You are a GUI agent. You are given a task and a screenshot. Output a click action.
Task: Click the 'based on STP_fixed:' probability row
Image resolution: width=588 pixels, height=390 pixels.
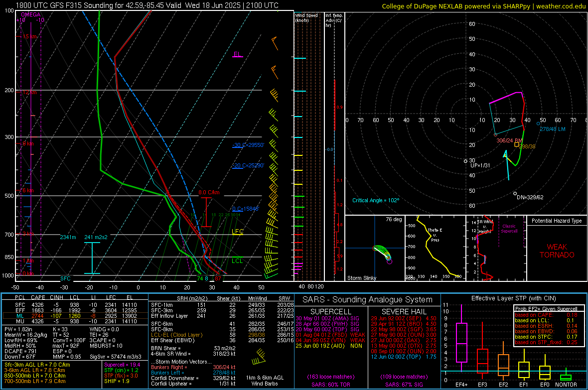[546, 342]
